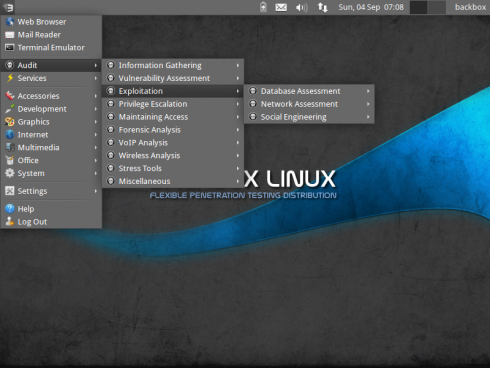Open the Internet category label
The width and height of the screenshot is (490, 368).
pyautogui.click(x=33, y=135)
